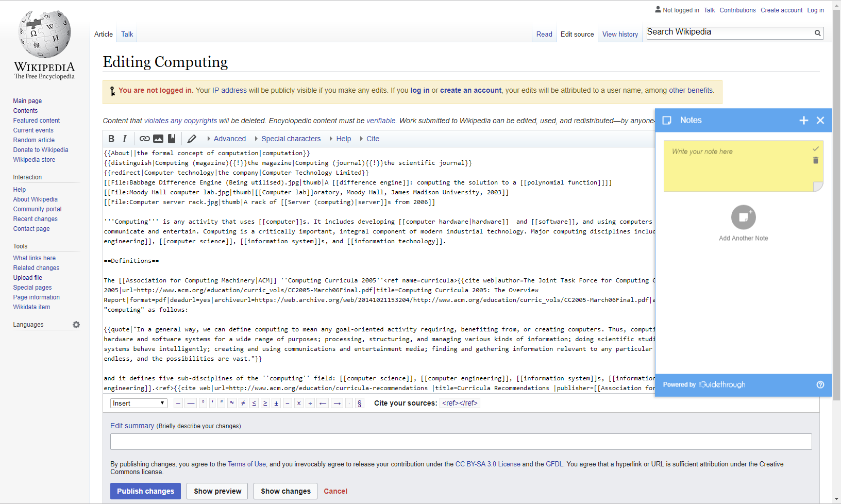Insert the less-than-or-equal symbol ≤
The image size is (841, 504).
[254, 403]
